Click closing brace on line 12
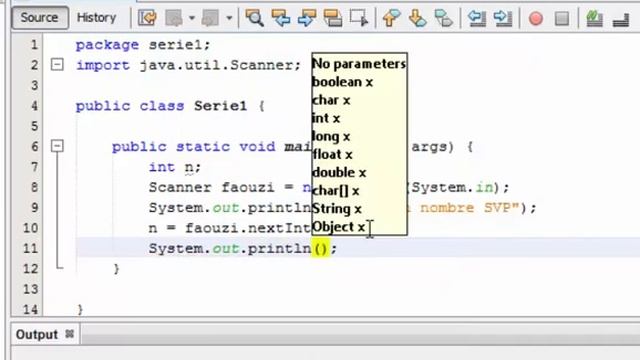This screenshot has height=360, width=640. [x=116, y=269]
